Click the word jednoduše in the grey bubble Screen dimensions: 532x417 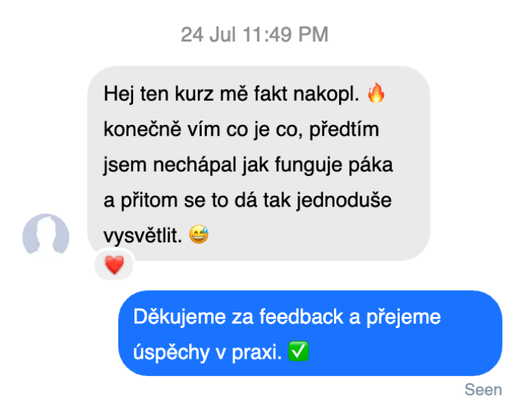344,199
